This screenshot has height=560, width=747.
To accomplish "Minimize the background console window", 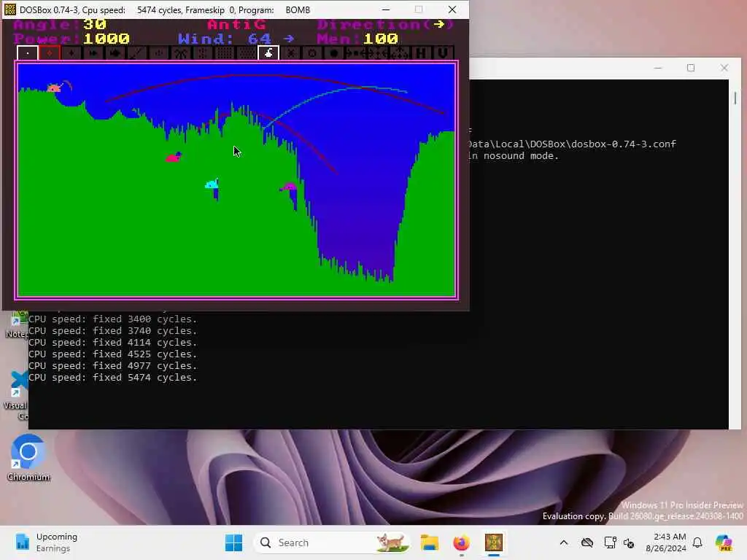I will click(658, 68).
